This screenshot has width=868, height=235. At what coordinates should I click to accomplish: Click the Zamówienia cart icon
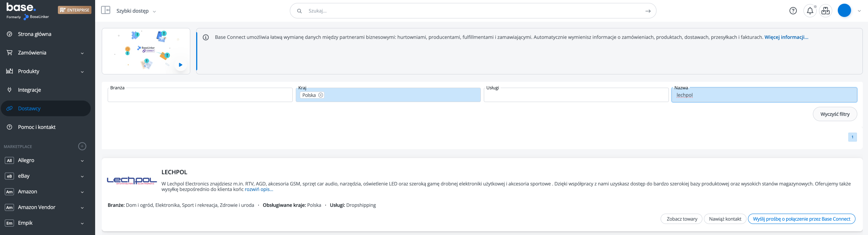pos(10,53)
